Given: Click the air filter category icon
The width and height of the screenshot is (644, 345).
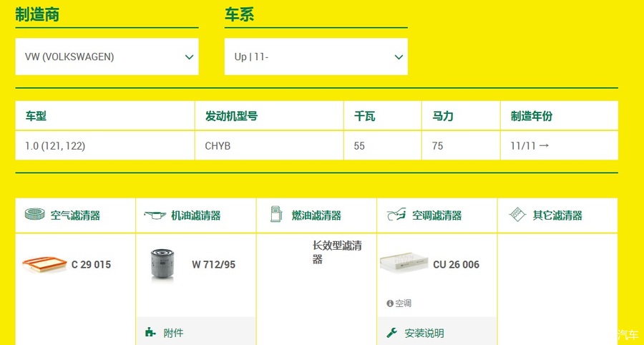Looking at the screenshot, I should point(35,214).
